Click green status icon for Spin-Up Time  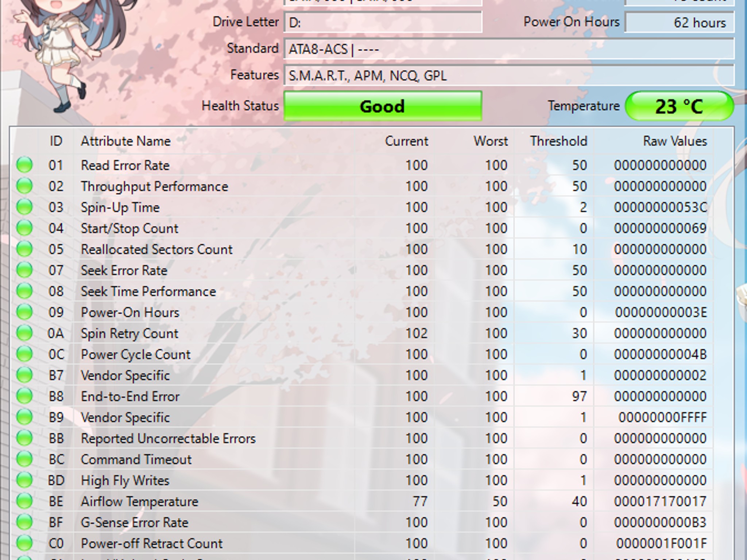coord(24,207)
